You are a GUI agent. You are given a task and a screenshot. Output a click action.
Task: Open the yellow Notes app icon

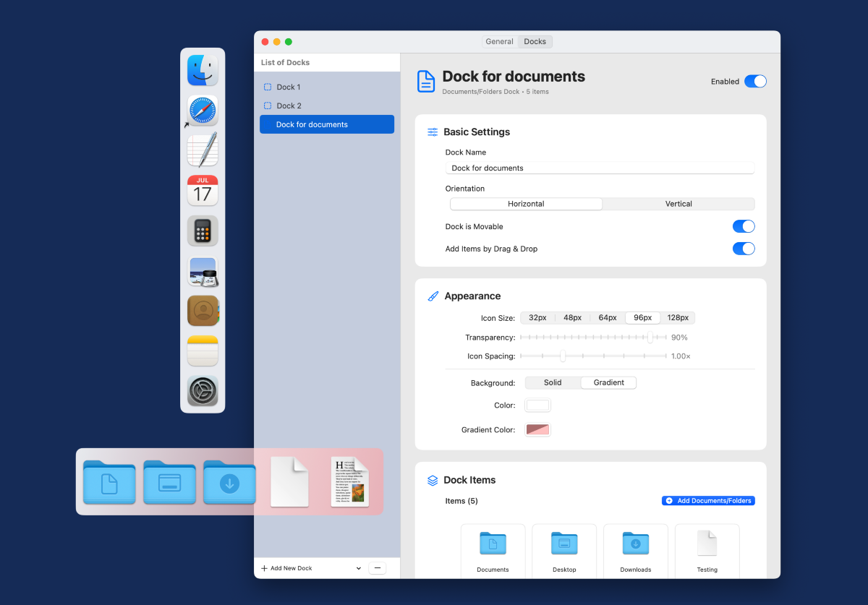[x=203, y=351]
